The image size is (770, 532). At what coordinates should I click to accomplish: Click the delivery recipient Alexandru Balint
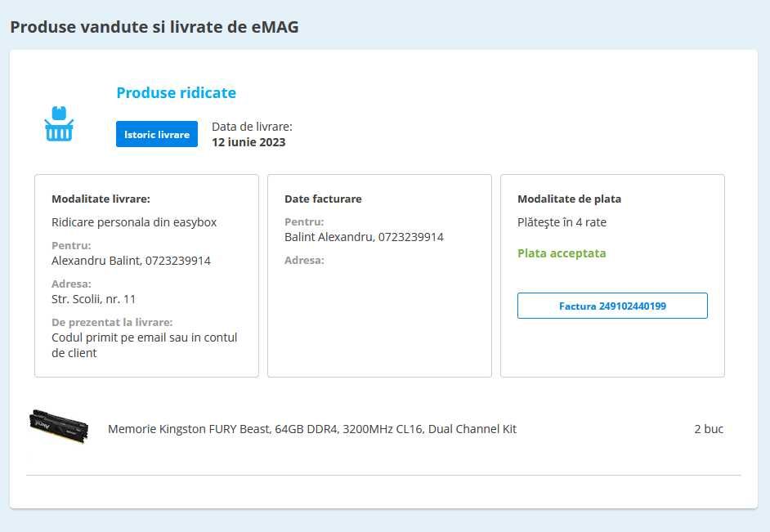pyautogui.click(x=96, y=261)
